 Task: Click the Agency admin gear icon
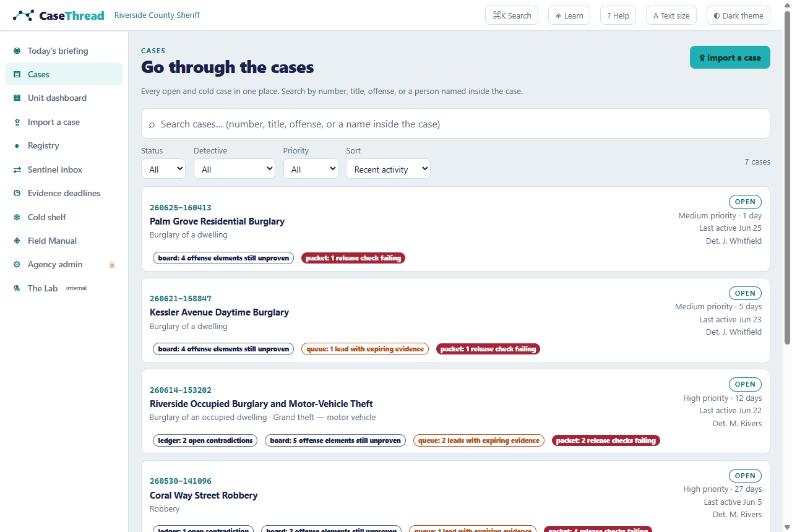coord(17,264)
